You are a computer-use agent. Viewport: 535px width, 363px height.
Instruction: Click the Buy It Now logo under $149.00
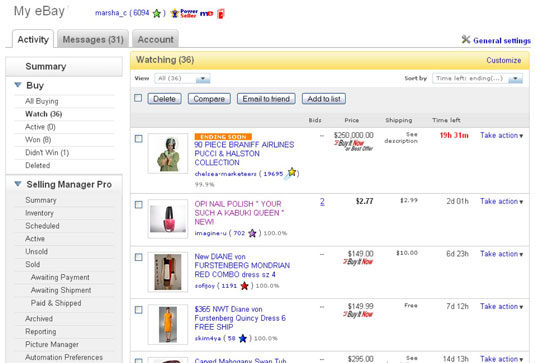pyautogui.click(x=358, y=262)
